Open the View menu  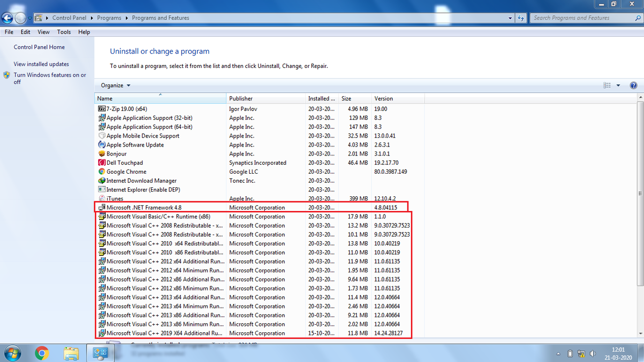tap(44, 32)
